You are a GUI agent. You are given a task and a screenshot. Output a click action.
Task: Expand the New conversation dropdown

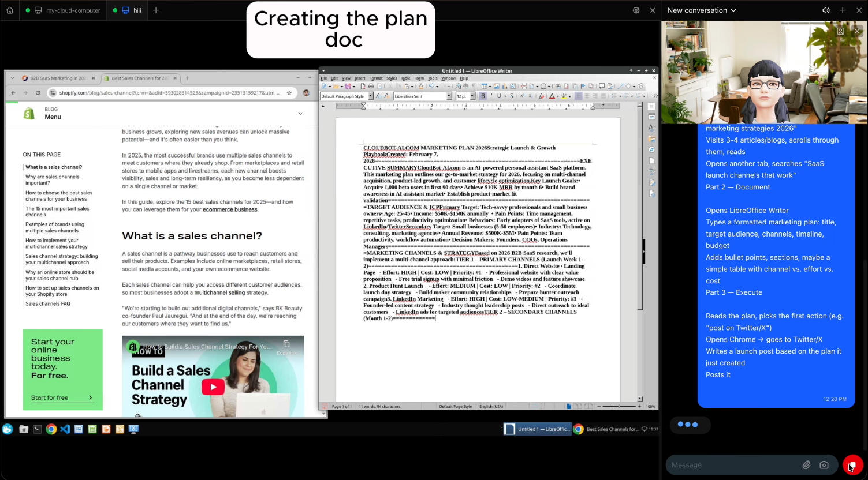coord(733,10)
